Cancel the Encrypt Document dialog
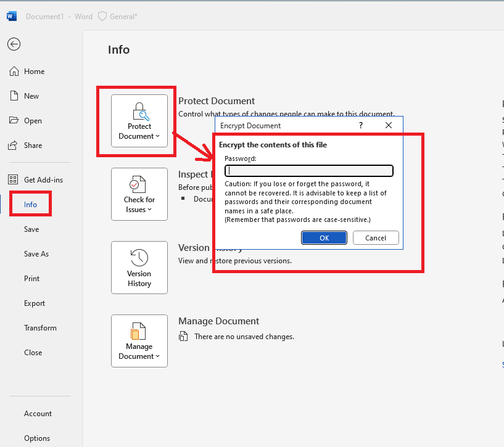504x447 pixels. click(376, 238)
